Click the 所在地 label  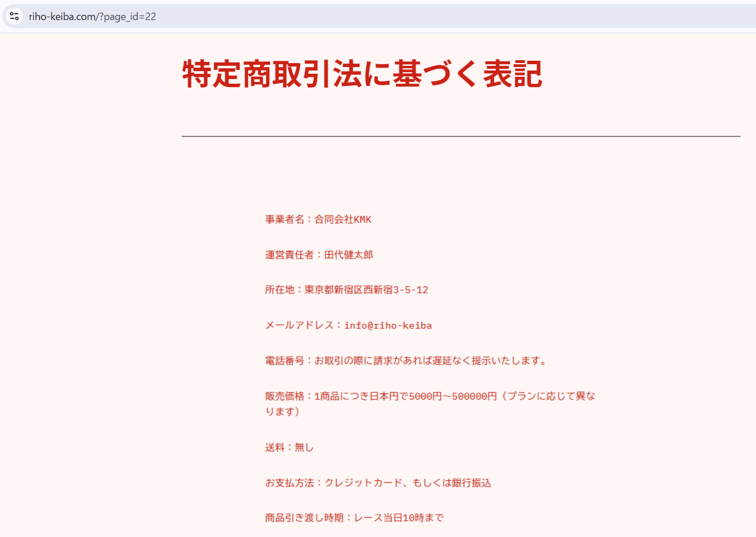(280, 290)
